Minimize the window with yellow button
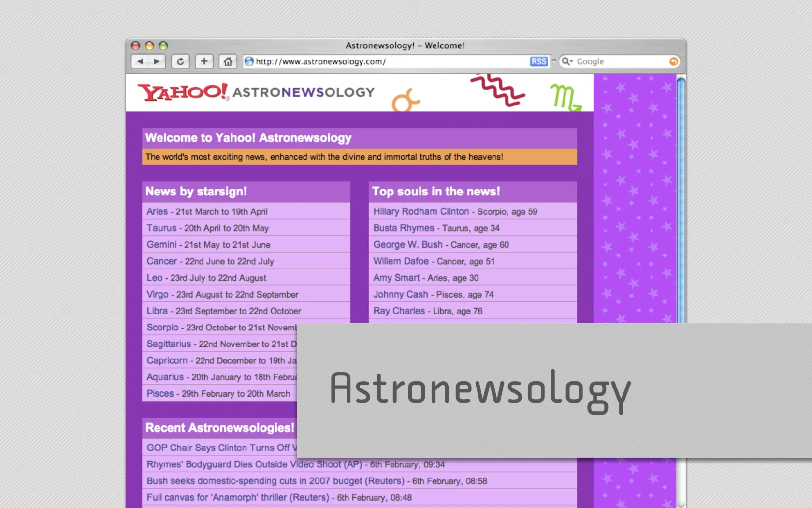 pyautogui.click(x=149, y=45)
